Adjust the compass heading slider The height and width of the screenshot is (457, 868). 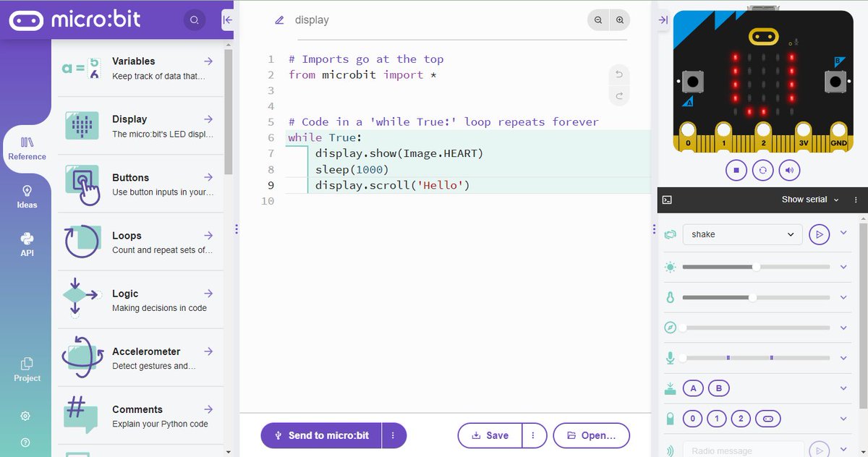[x=756, y=328]
